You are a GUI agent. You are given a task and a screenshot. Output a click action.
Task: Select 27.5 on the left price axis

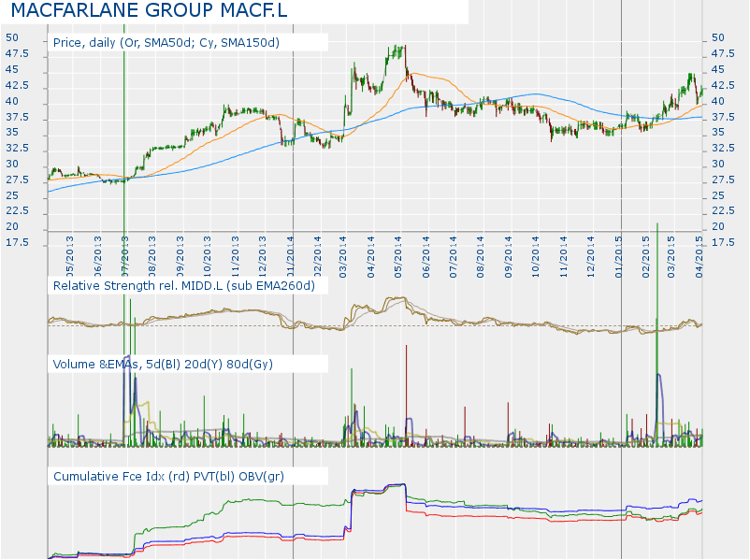[x=17, y=179]
